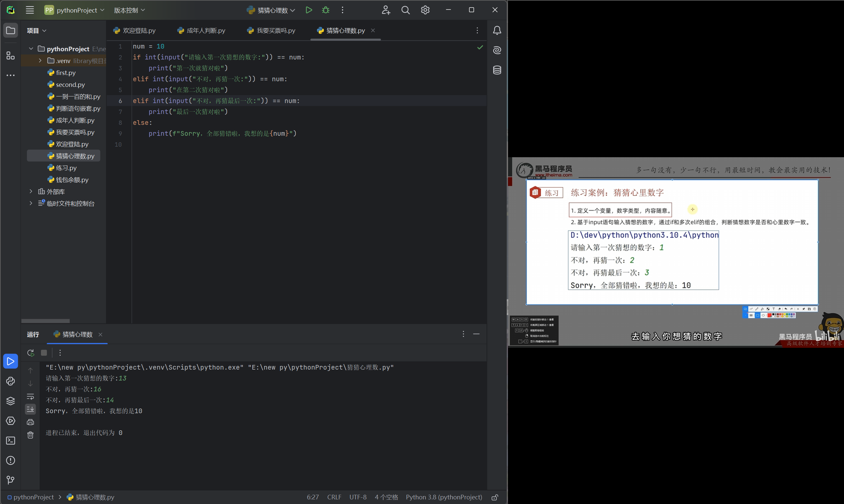
Task: Expand the .venv folder in project tree
Action: click(40, 61)
